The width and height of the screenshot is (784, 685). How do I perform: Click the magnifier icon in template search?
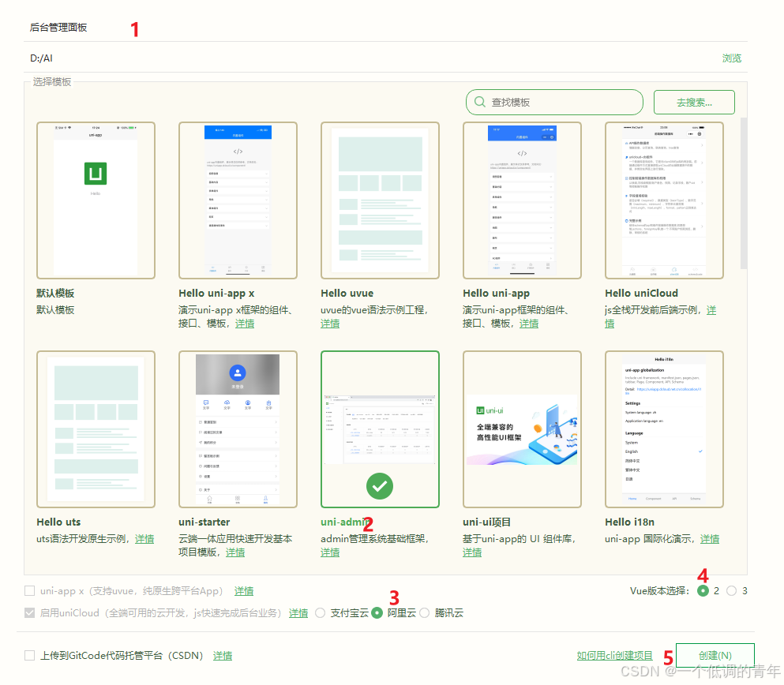click(479, 102)
